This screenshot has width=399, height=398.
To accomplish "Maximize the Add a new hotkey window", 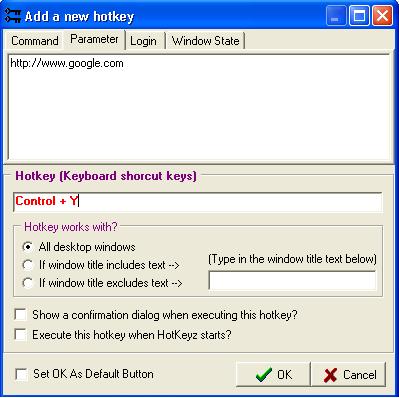I will [359, 16].
